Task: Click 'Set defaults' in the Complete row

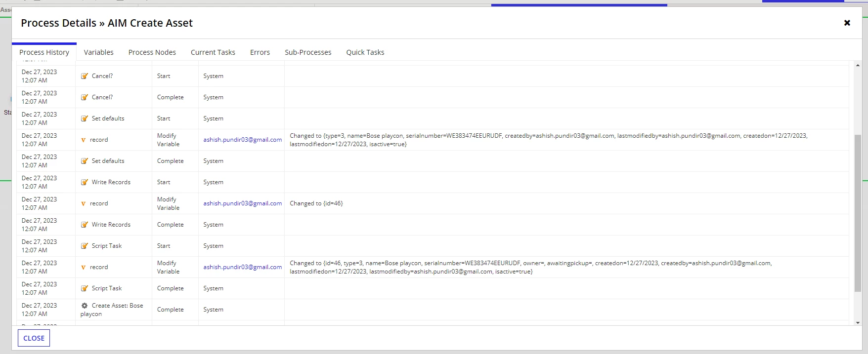Action: pos(108,161)
